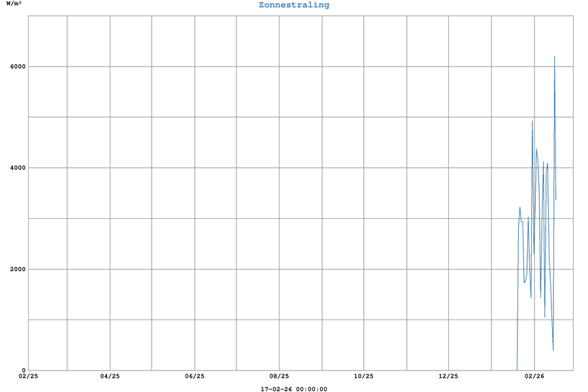Click the 0 y-axis label
The height and width of the screenshot is (392, 588).
click(x=22, y=370)
